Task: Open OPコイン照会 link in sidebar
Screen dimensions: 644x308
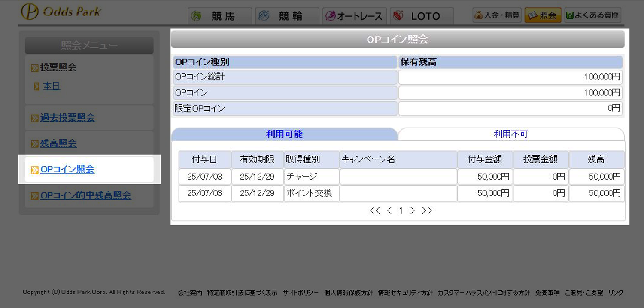Action: 67,169
